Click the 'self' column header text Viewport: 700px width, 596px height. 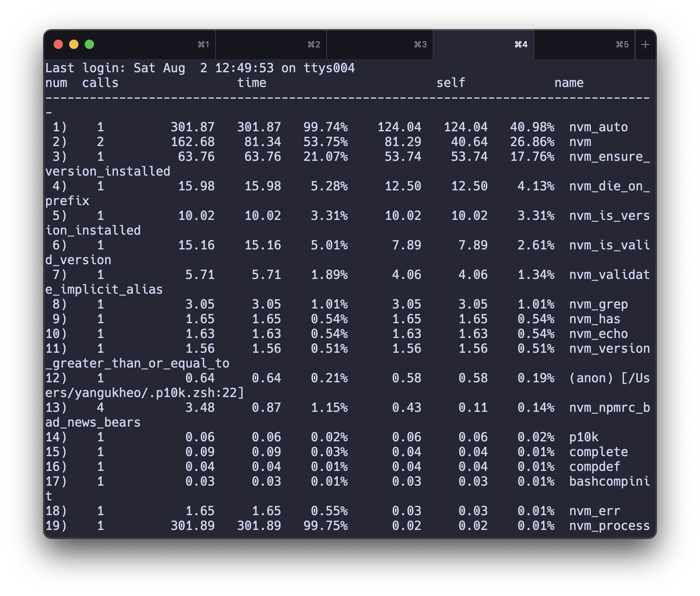pyautogui.click(x=451, y=83)
